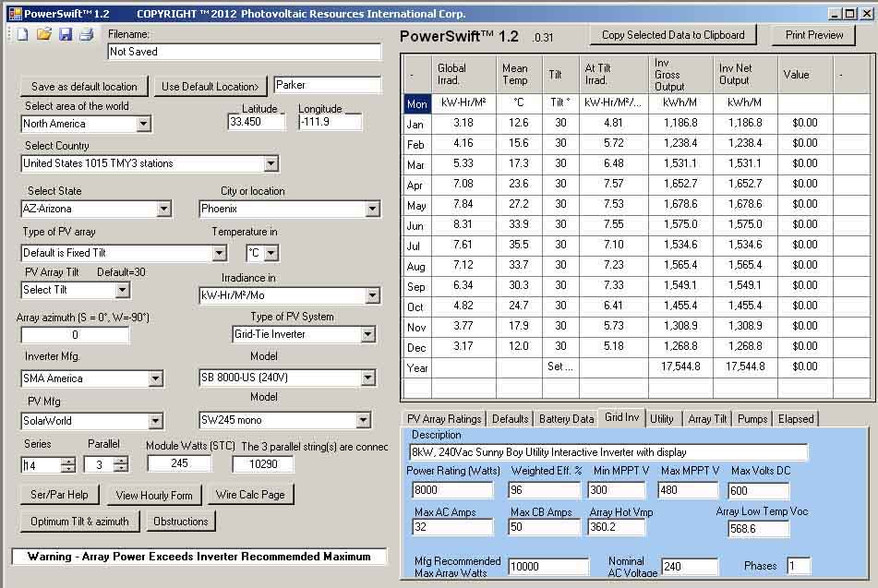
Task: Expand the PV Mfg dropdown
Action: point(156,421)
